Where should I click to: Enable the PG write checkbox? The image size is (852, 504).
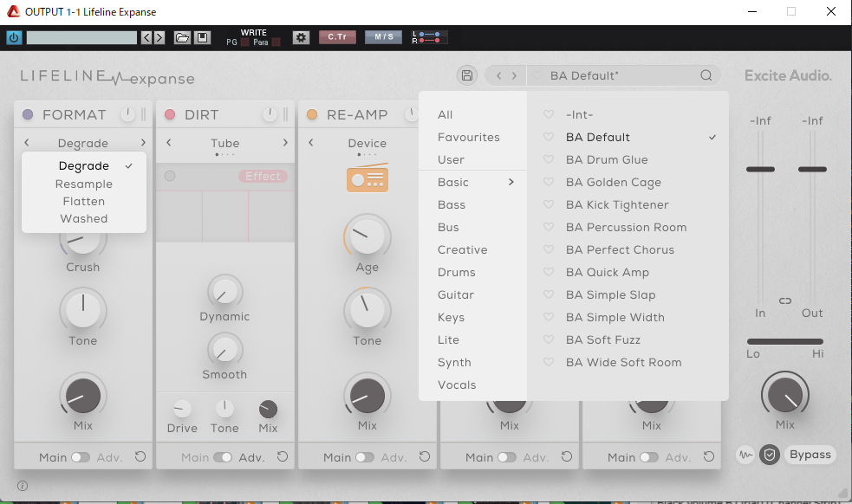click(x=245, y=42)
